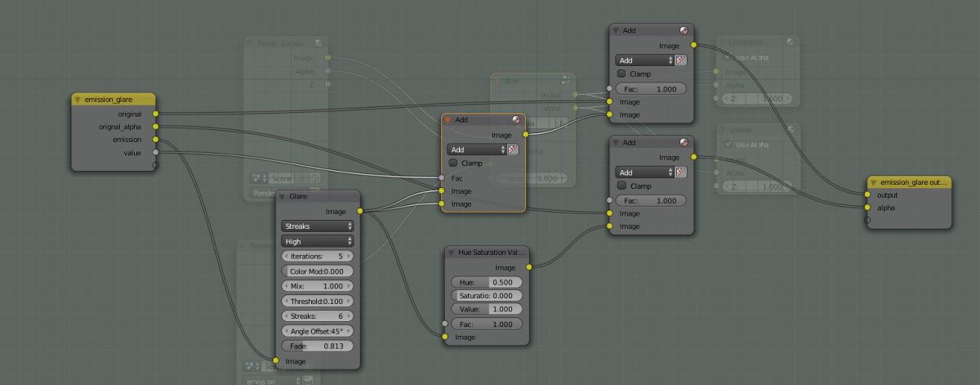980x385 pixels.
Task: Toggle Use Alpha checkbox on faded Composite node
Action: click(x=728, y=57)
